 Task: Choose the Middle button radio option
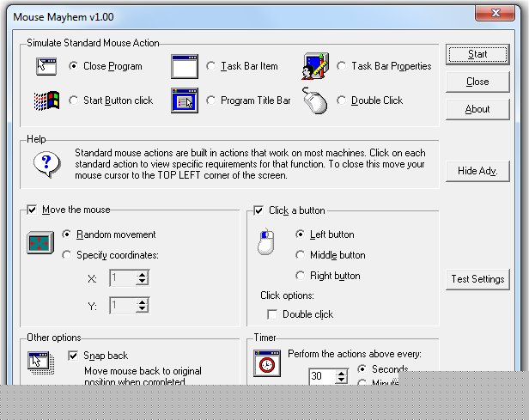tap(300, 255)
